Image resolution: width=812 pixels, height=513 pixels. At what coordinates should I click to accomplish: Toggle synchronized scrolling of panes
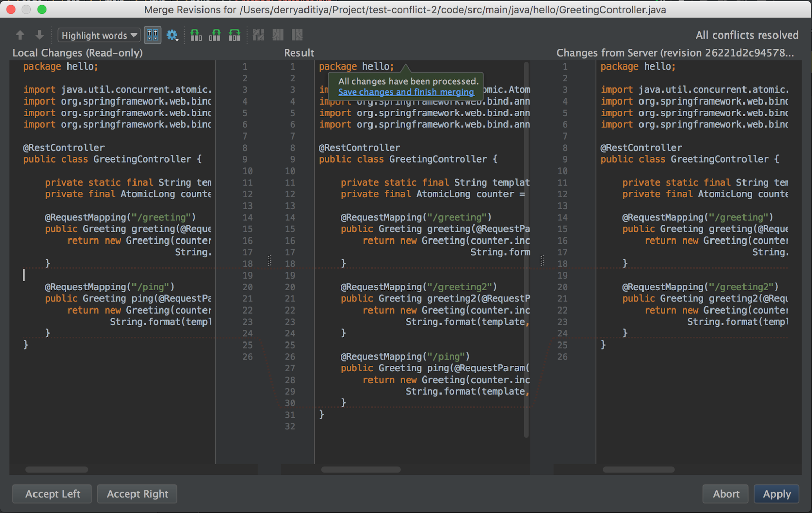tap(153, 35)
